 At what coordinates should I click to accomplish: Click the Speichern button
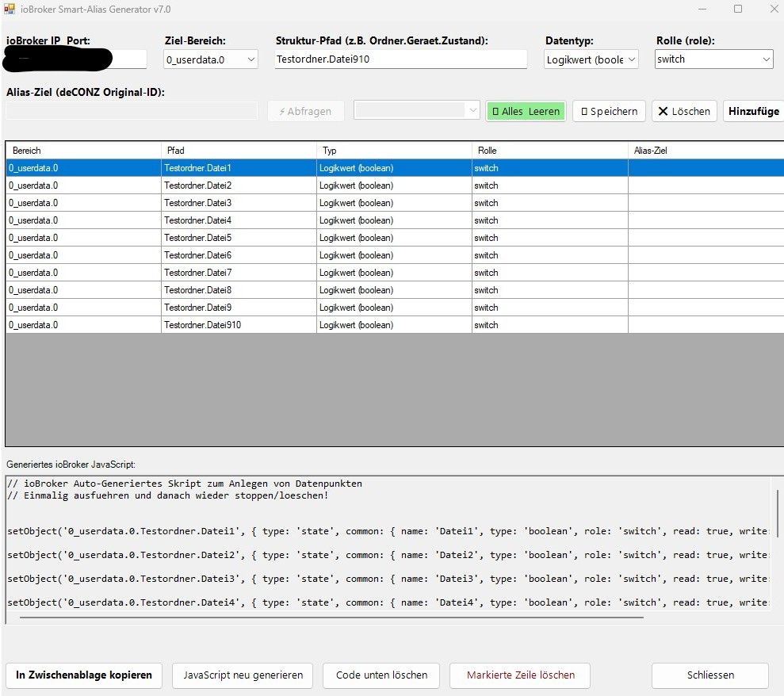[609, 111]
